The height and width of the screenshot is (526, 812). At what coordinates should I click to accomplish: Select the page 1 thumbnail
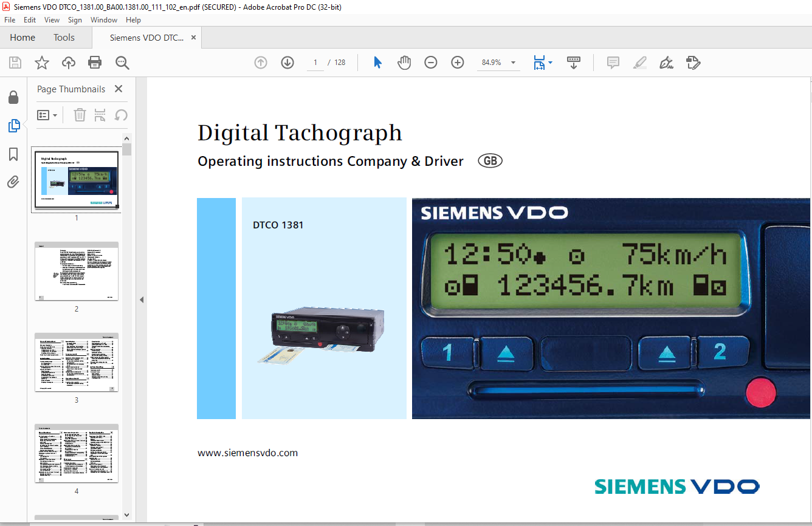[x=77, y=179]
